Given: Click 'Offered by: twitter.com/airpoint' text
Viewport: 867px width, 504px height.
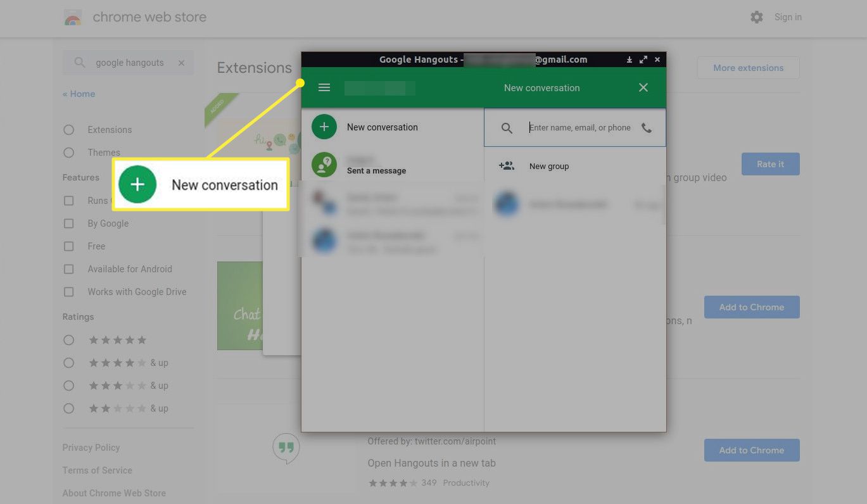Looking at the screenshot, I should 431,441.
